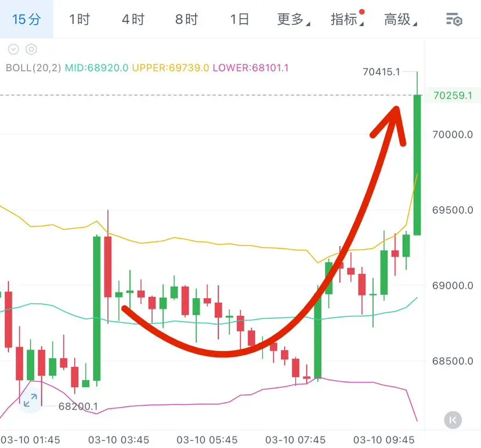Open the 更多 timeframe dropdown
This screenshot has width=481, height=448.
(x=293, y=19)
